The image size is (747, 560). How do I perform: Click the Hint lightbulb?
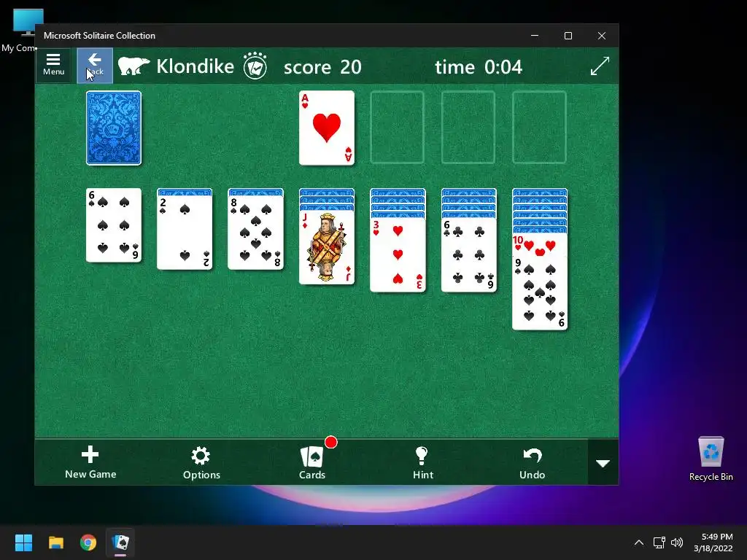422,462
